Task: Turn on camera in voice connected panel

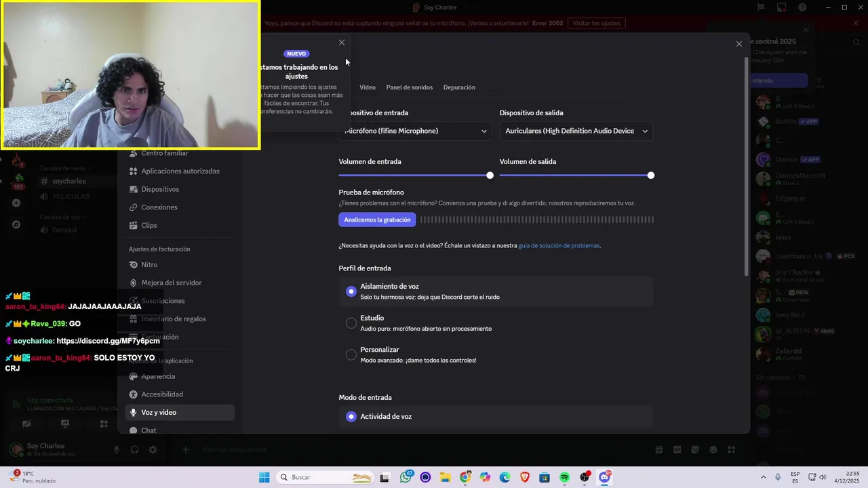Action: tap(26, 424)
